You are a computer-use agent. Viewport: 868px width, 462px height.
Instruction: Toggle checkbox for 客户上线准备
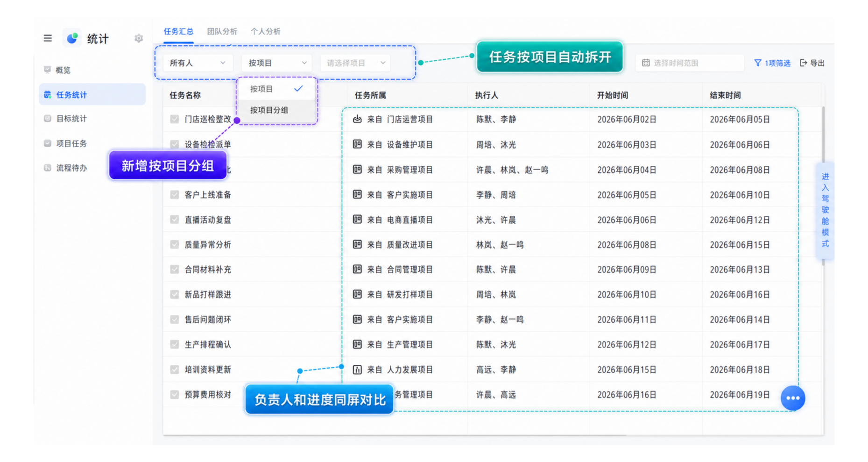pos(174,195)
